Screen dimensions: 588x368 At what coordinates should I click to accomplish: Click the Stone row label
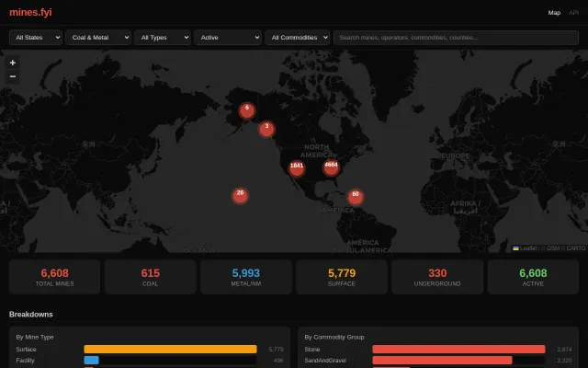point(312,350)
